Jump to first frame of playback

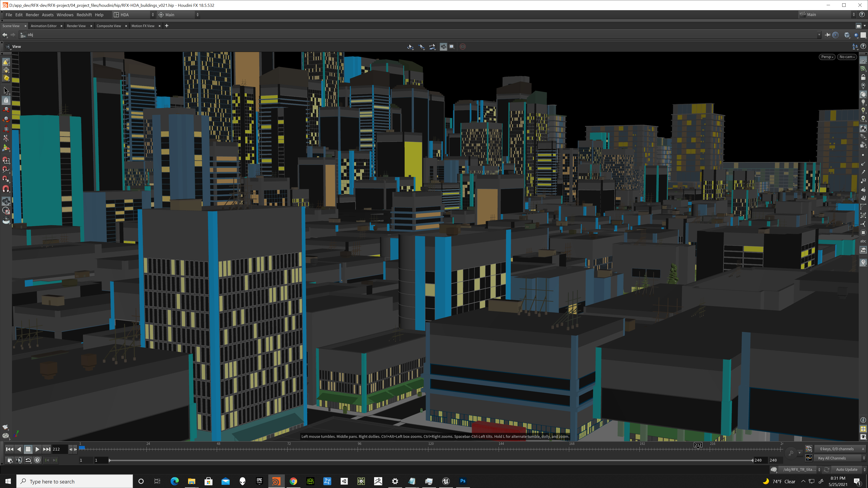9,449
